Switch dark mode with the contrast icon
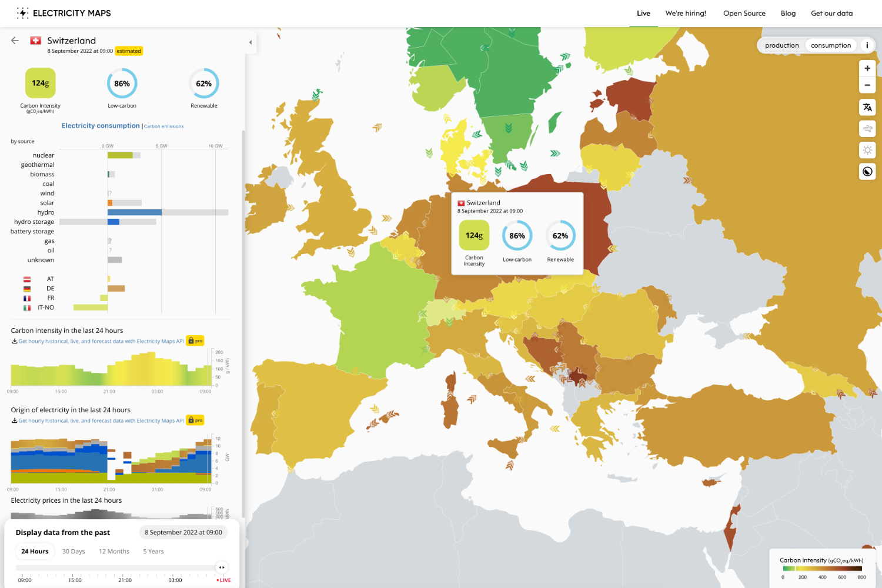 pos(867,172)
